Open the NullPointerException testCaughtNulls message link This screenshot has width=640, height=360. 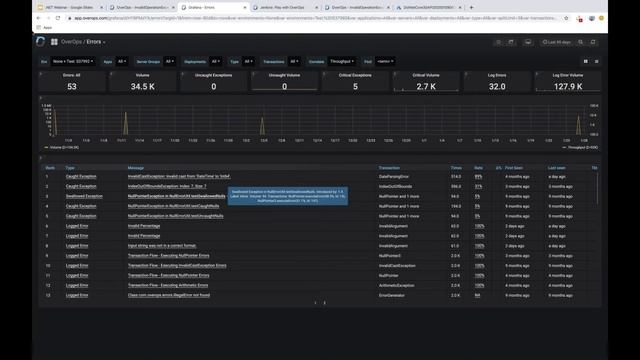pos(173,206)
